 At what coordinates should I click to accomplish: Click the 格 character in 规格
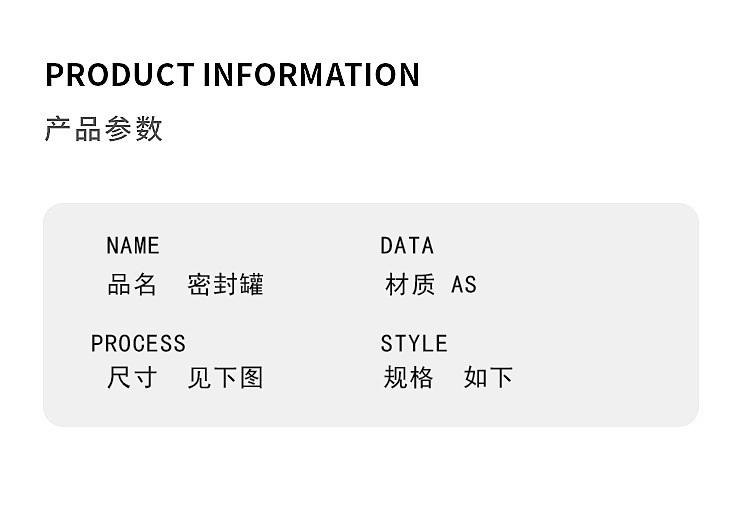click(x=421, y=378)
